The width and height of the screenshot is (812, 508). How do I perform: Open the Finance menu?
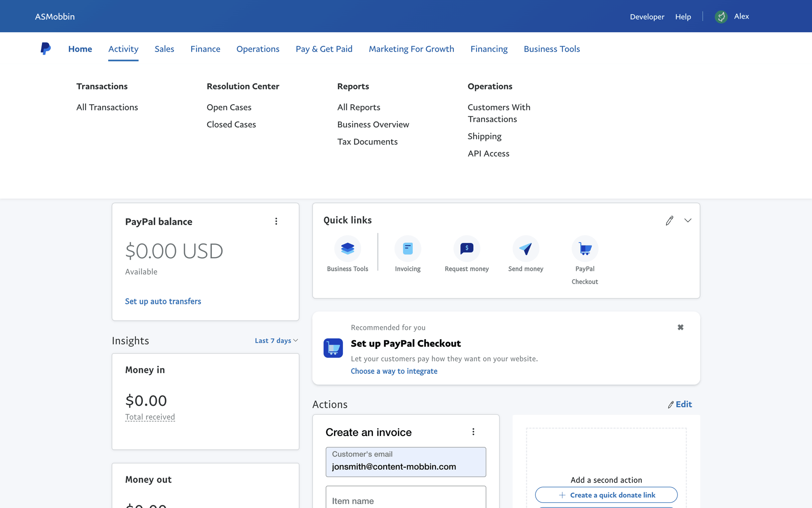coord(205,49)
